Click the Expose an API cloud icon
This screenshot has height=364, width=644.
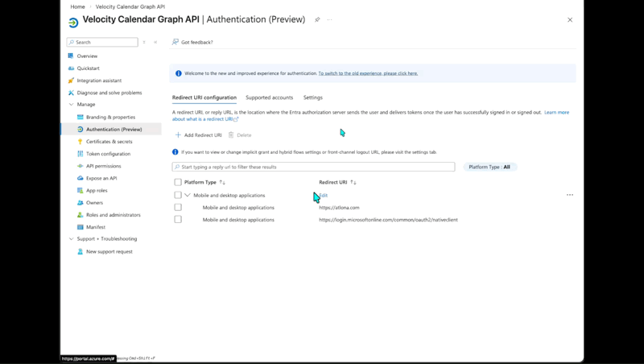pyautogui.click(x=80, y=178)
